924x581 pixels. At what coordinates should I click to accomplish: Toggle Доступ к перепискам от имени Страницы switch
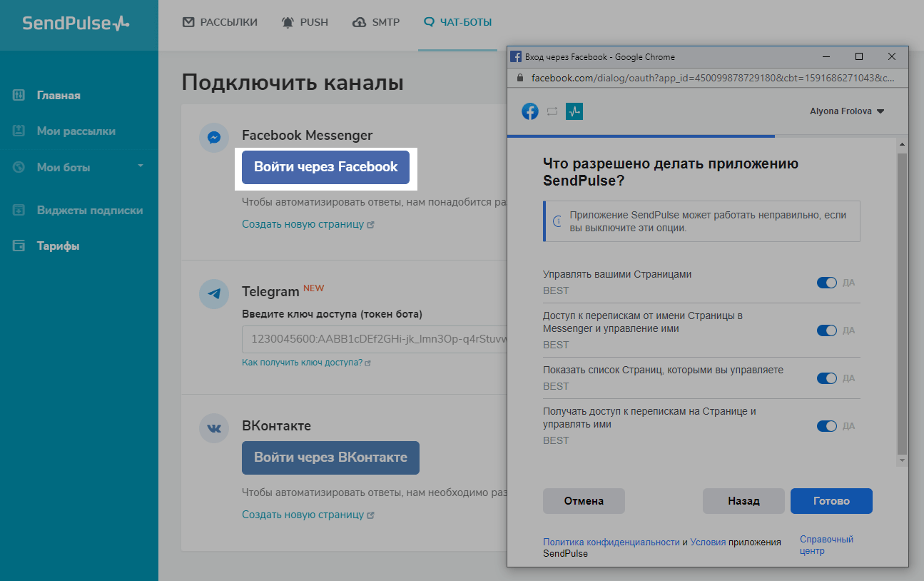[x=826, y=330]
